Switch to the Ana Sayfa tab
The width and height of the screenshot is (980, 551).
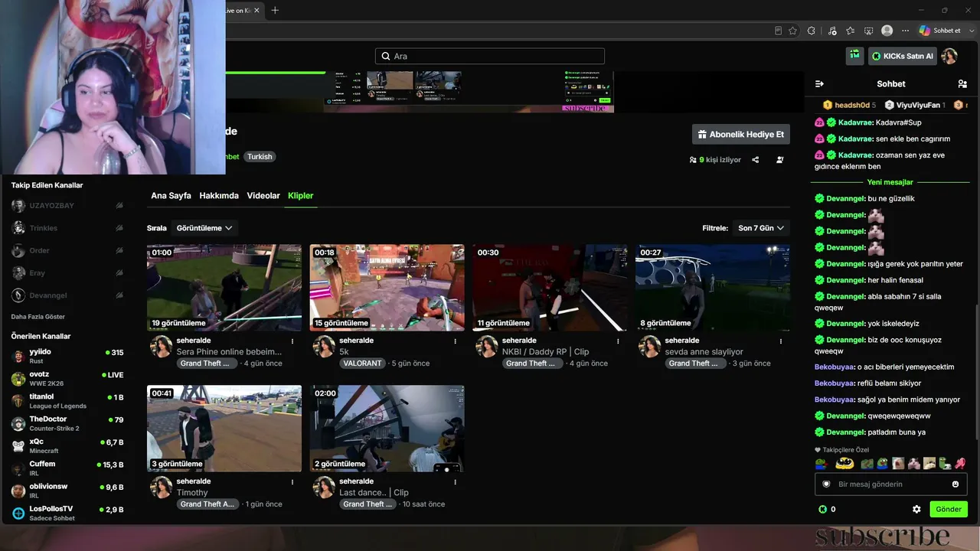(171, 196)
